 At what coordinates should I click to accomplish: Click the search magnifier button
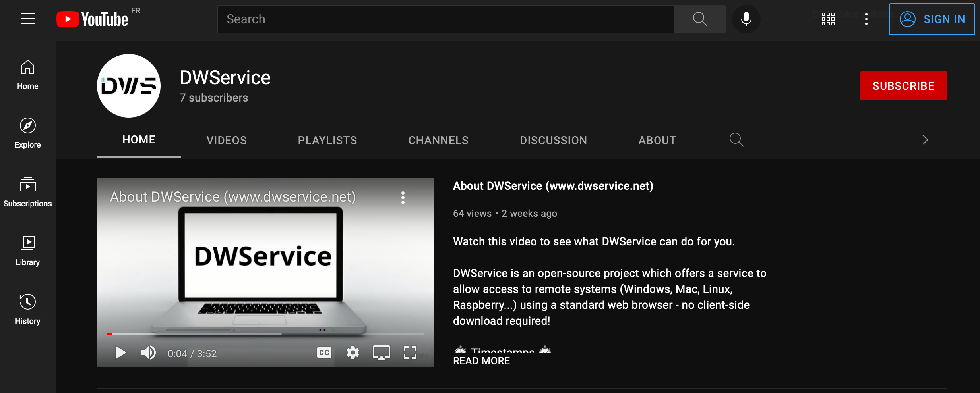700,19
